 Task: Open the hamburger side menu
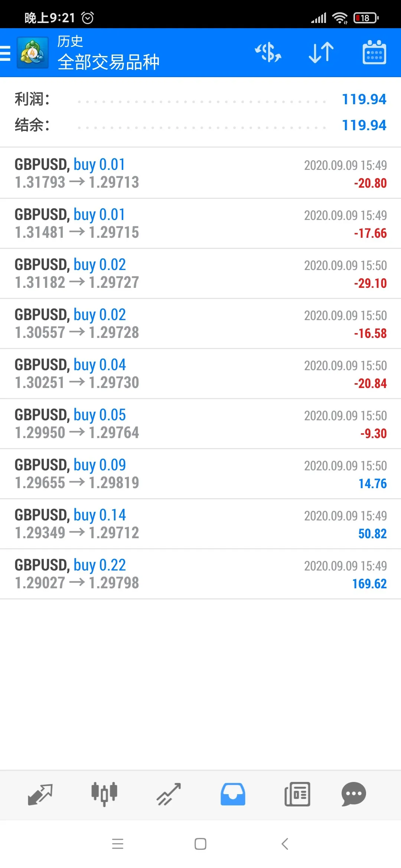click(x=5, y=53)
